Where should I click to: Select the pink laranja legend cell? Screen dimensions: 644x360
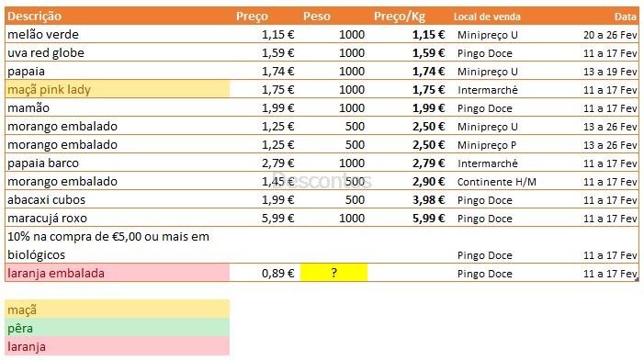click(117, 346)
